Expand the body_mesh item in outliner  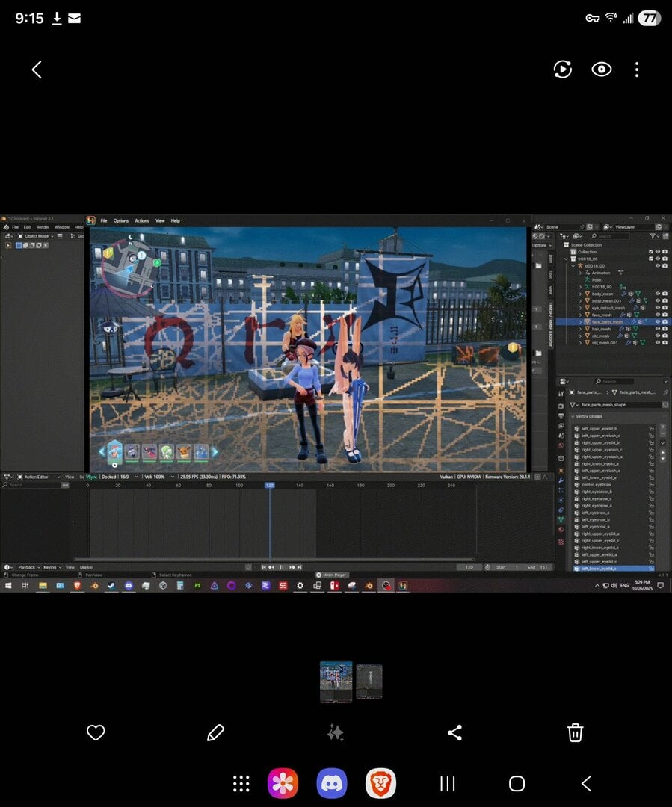coord(580,294)
